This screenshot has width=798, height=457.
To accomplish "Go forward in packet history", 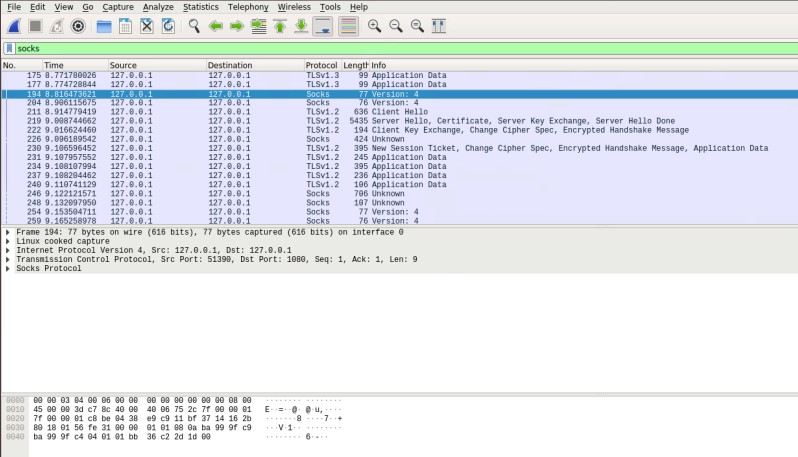I will pyautogui.click(x=237, y=26).
